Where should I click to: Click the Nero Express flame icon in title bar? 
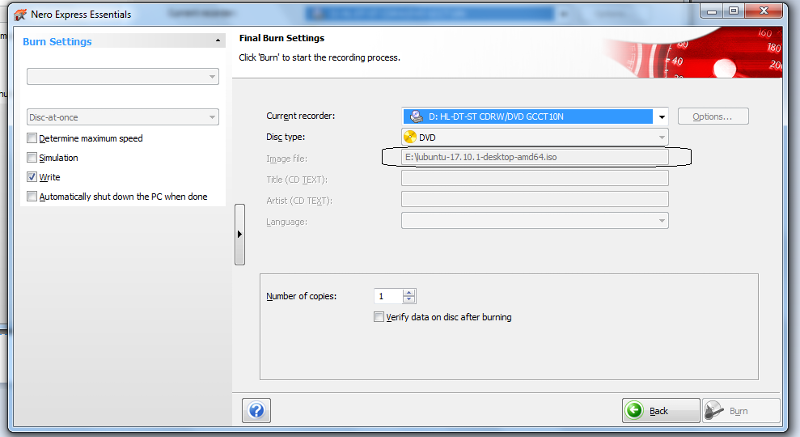[x=20, y=15]
